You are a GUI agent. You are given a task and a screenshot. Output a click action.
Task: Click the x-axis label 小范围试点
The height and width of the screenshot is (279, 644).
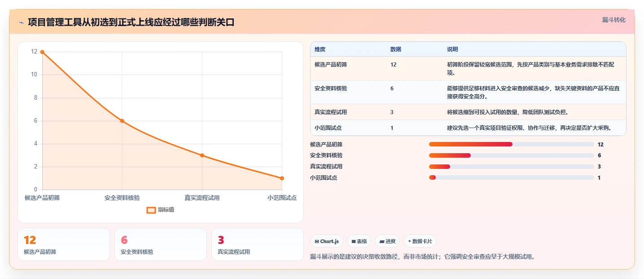[x=282, y=198]
